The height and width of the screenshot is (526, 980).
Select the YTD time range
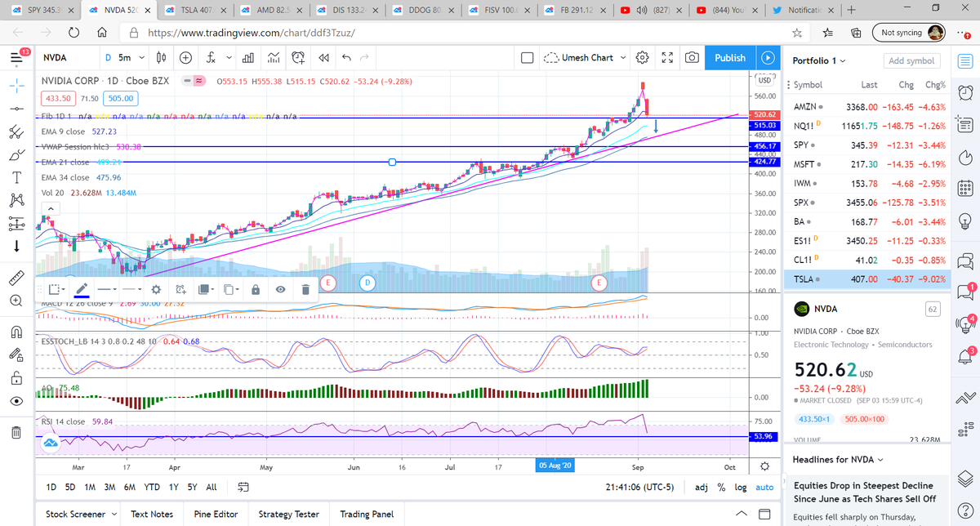tap(151, 487)
